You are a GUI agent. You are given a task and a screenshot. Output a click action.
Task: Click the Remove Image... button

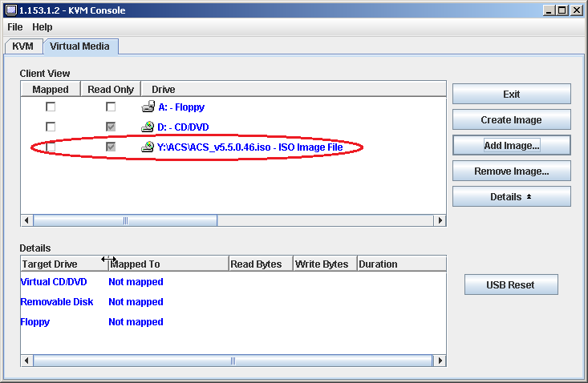[x=512, y=171]
